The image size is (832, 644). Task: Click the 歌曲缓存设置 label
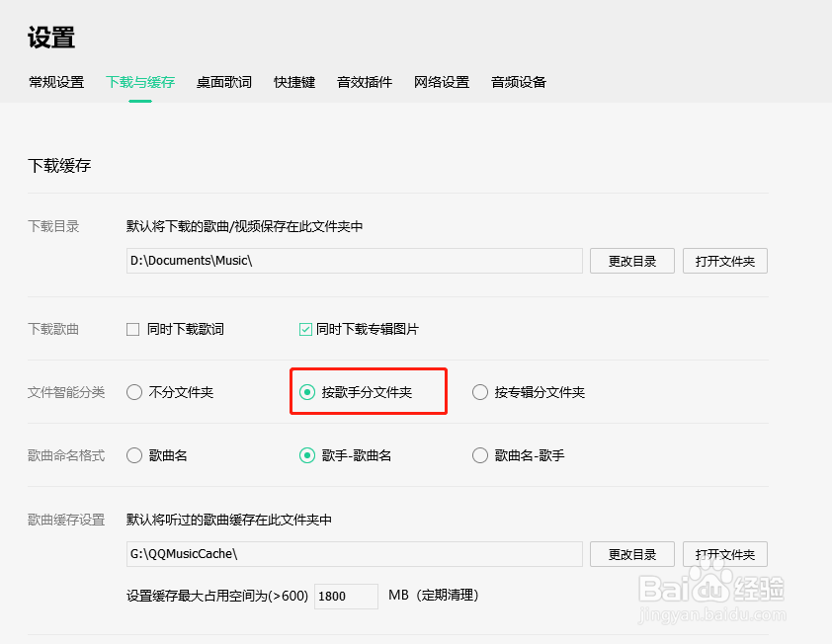pyautogui.click(x=66, y=520)
